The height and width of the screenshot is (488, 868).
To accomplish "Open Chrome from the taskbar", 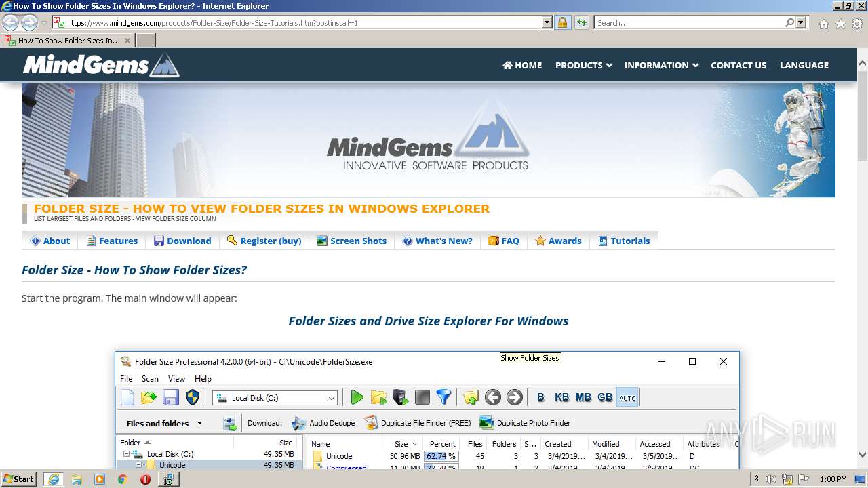I will point(122,479).
